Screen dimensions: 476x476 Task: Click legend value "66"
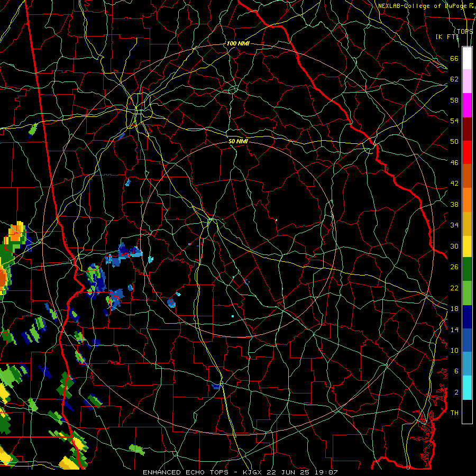(454, 58)
